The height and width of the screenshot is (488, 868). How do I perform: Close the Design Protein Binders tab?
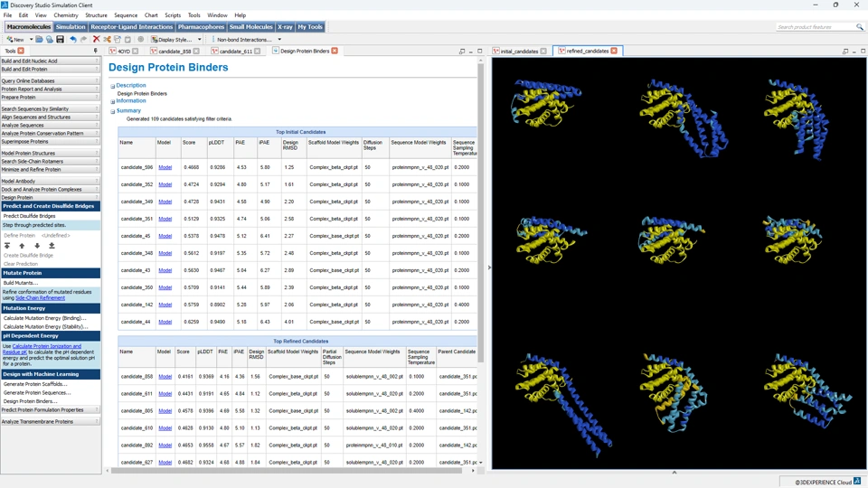point(335,51)
